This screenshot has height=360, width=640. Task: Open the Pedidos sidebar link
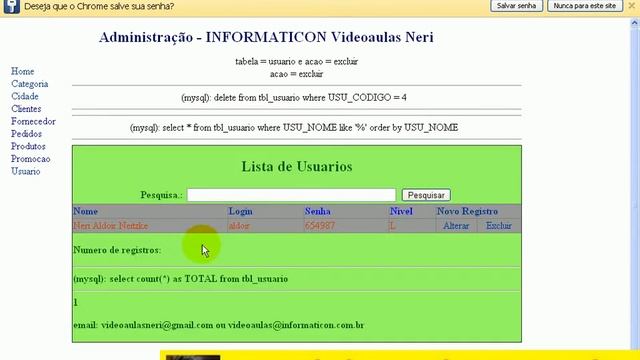[x=27, y=134]
